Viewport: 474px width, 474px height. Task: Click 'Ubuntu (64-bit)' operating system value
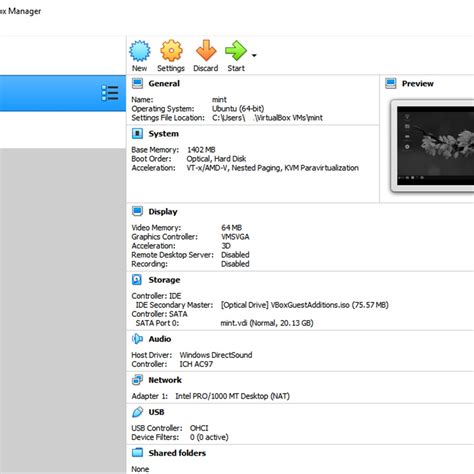coord(238,109)
